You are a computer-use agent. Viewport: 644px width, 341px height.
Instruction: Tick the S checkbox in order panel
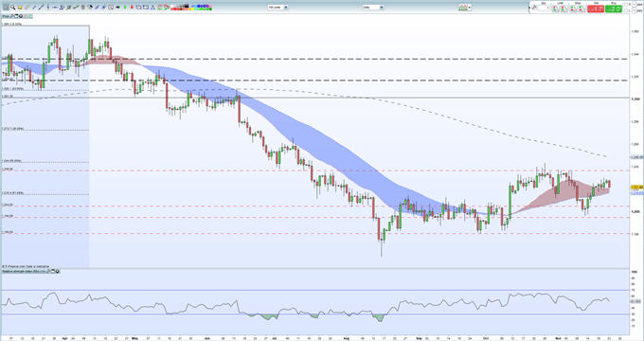tap(626, 5)
